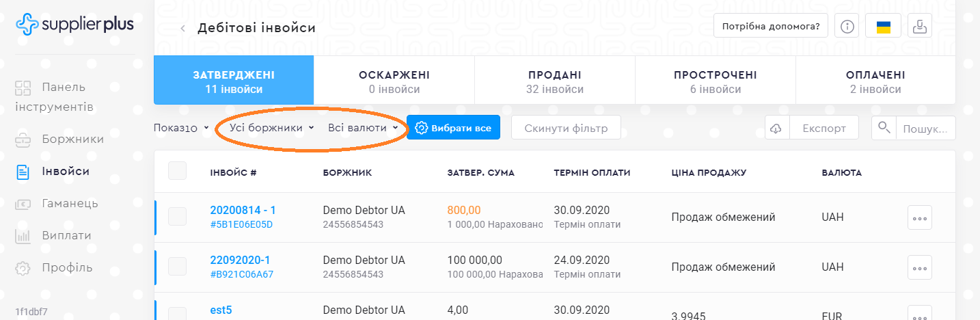The width and height of the screenshot is (980, 320).
Task: Open the Показ 10 rows dropdown
Action: pos(182,128)
